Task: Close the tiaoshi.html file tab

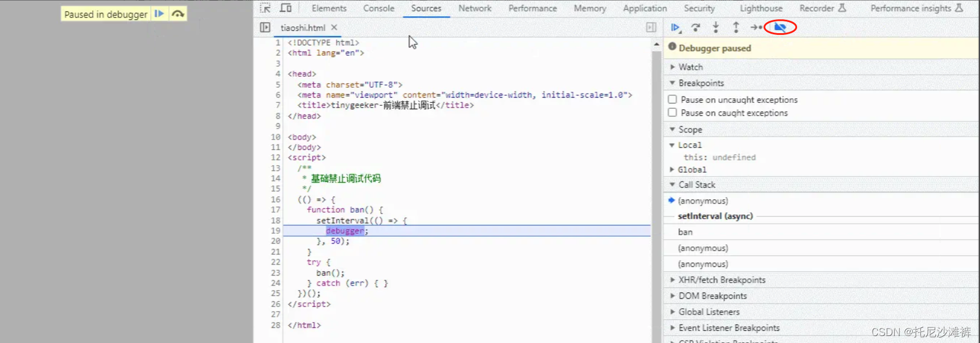Action: click(x=334, y=27)
